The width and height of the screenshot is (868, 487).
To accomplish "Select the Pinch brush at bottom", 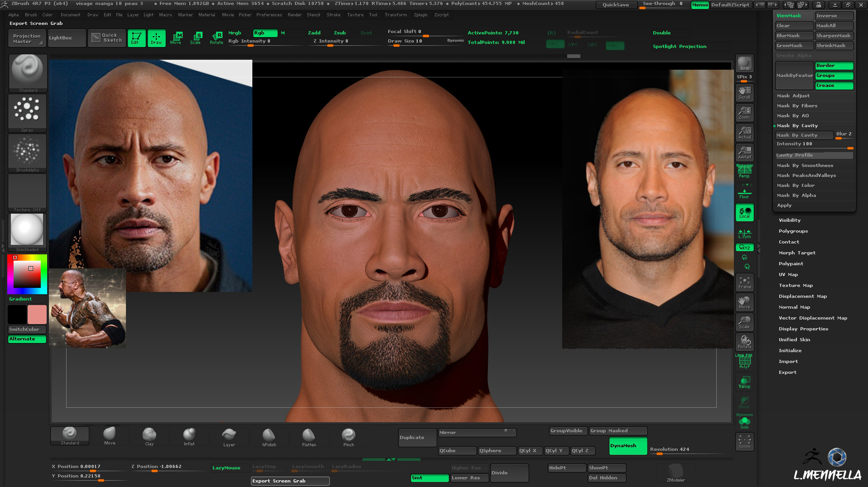I will pos(349,437).
